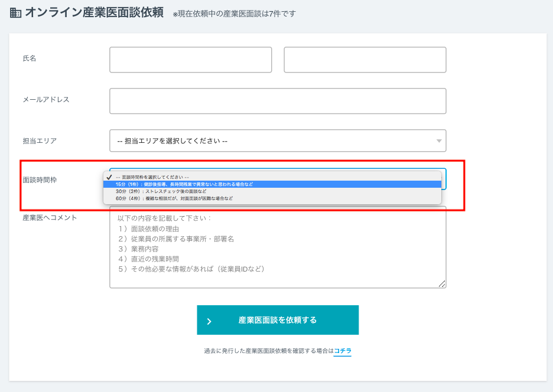Click the comment box resize handle

(x=442, y=284)
